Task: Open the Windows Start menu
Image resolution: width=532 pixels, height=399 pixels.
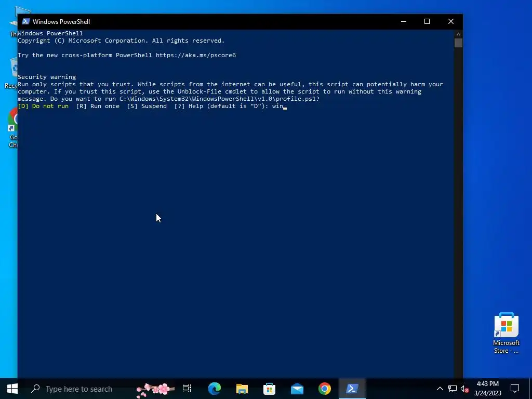Action: (x=12, y=389)
